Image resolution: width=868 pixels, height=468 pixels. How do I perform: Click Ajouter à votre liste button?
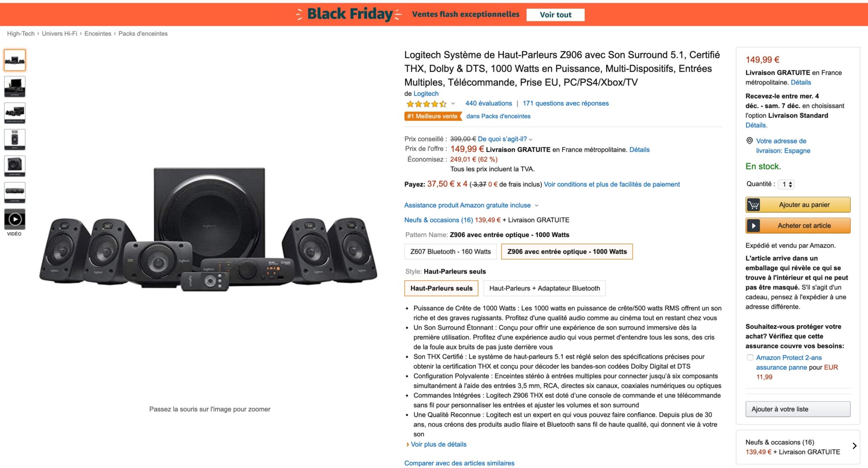pyautogui.click(x=797, y=409)
